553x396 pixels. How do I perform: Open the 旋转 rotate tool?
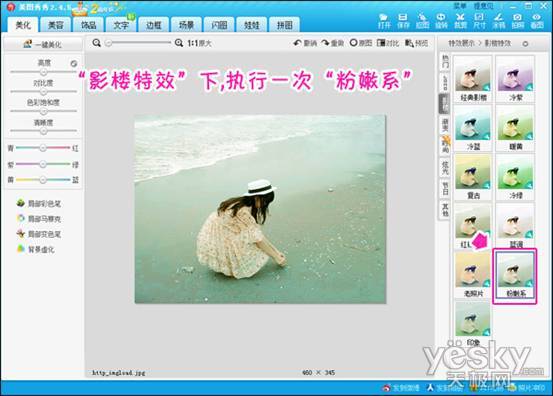(x=441, y=21)
